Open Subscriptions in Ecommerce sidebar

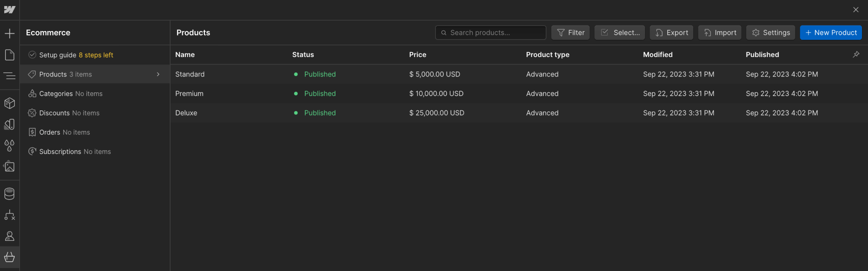[95, 151]
